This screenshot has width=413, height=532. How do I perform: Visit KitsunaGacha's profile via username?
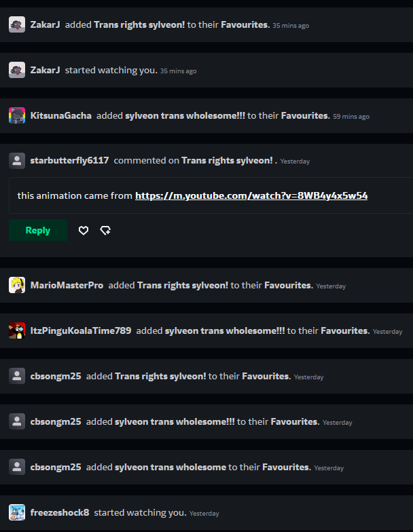click(x=61, y=115)
